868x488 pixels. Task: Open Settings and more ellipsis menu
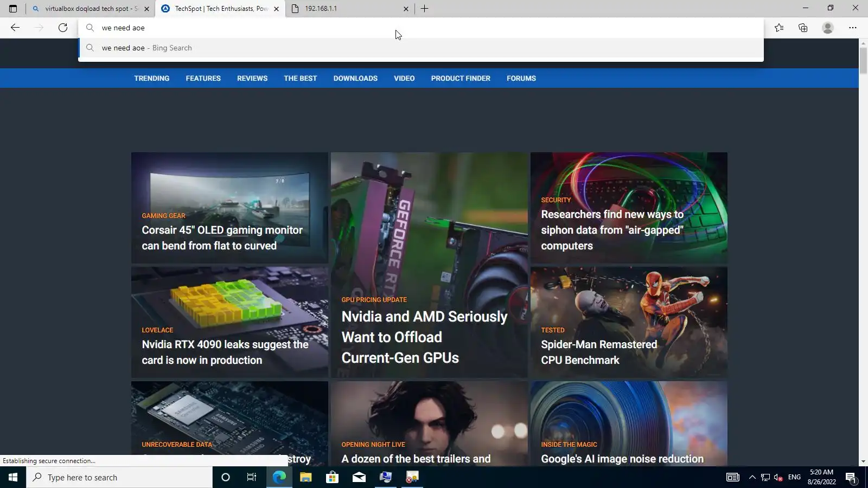click(853, 28)
